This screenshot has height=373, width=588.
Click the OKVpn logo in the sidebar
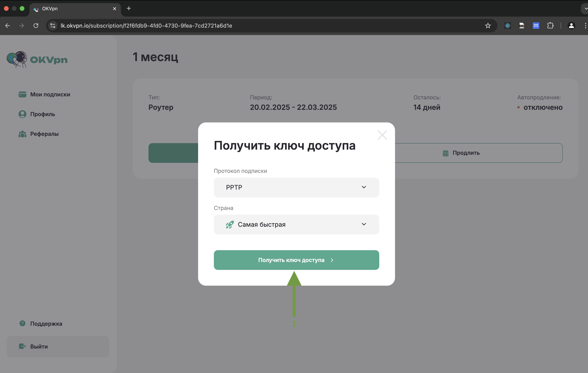point(37,59)
